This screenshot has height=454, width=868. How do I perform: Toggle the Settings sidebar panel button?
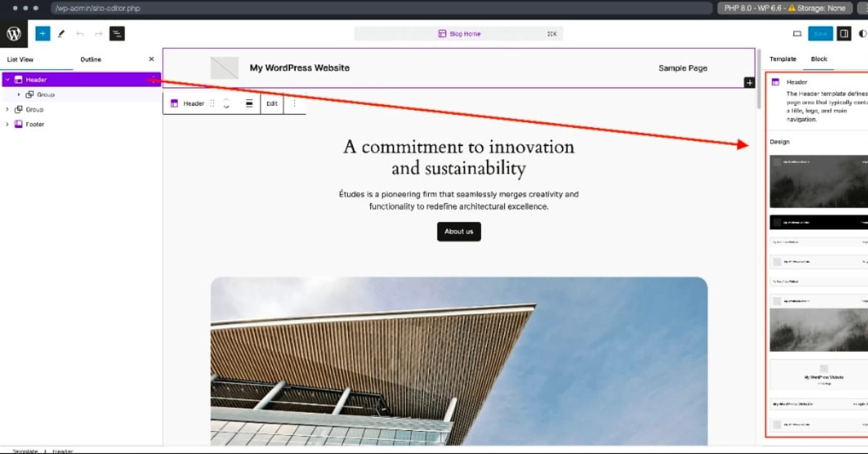[843, 33]
